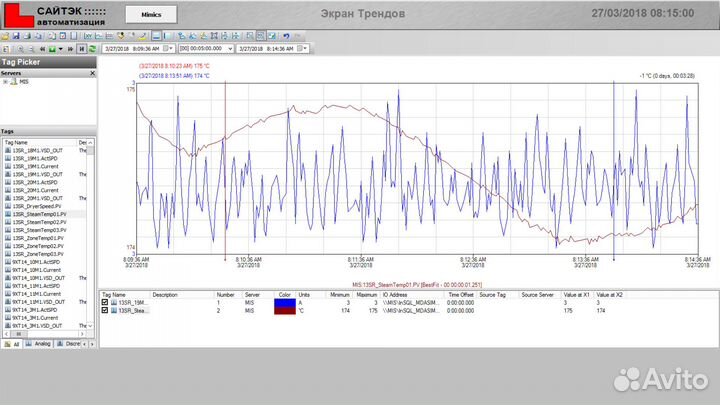Close the Tag Picker servers pane
The width and height of the screenshot is (720, 405).
point(93,73)
